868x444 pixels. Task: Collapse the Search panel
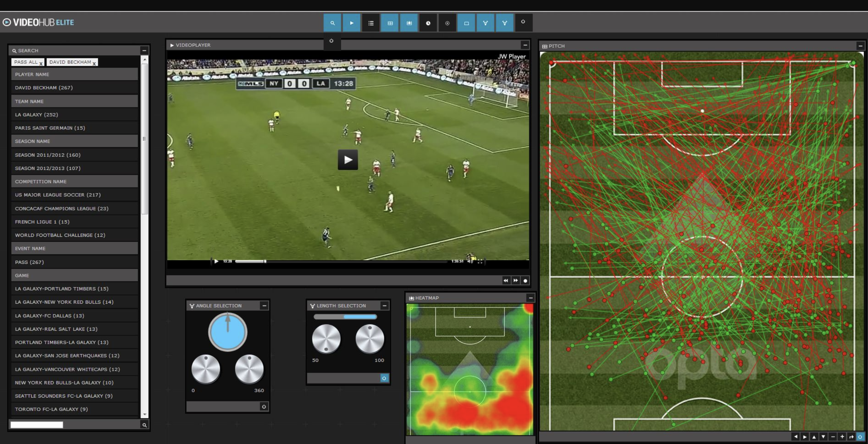coord(144,51)
